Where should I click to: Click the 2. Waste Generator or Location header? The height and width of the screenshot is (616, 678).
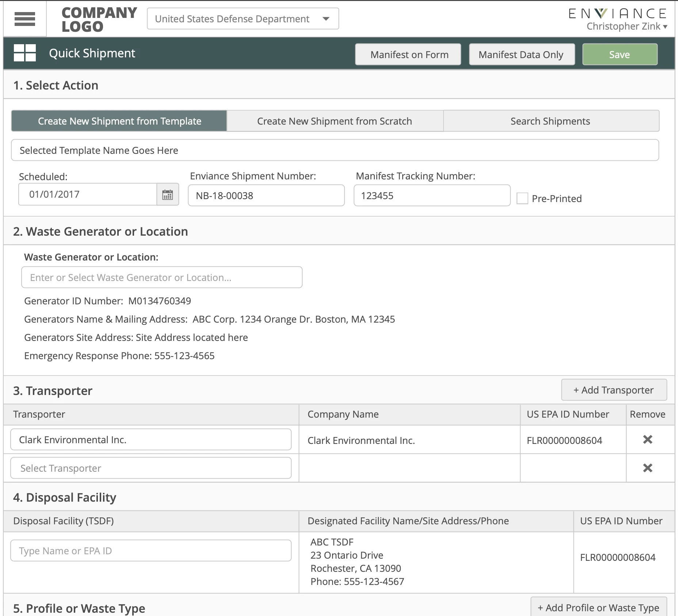pos(100,231)
